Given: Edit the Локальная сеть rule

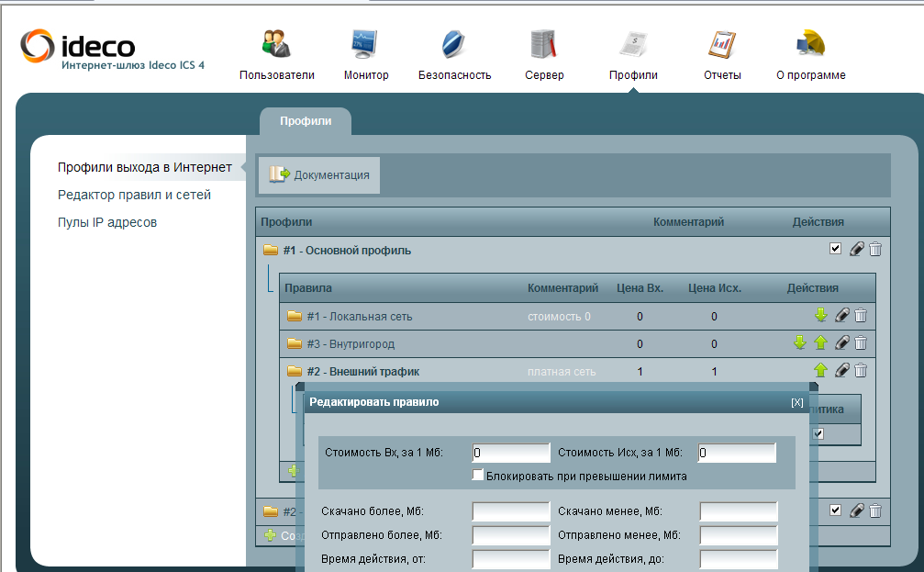Looking at the screenshot, I should [842, 316].
